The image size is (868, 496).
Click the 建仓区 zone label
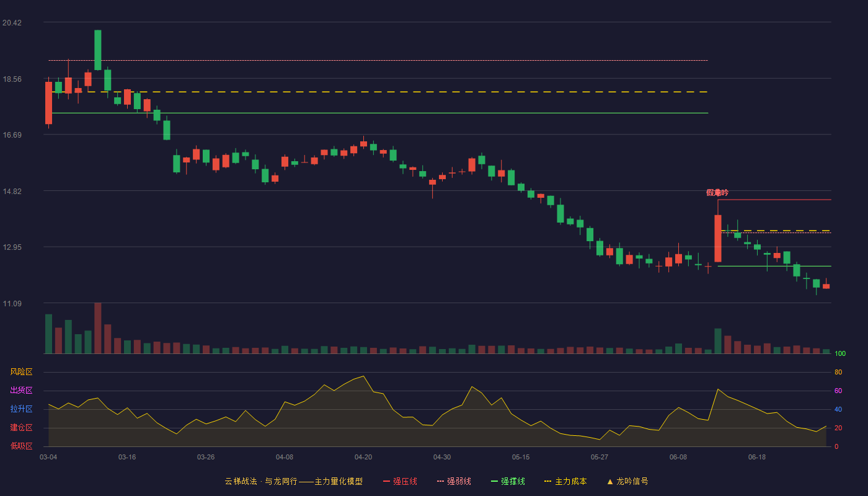[21, 428]
